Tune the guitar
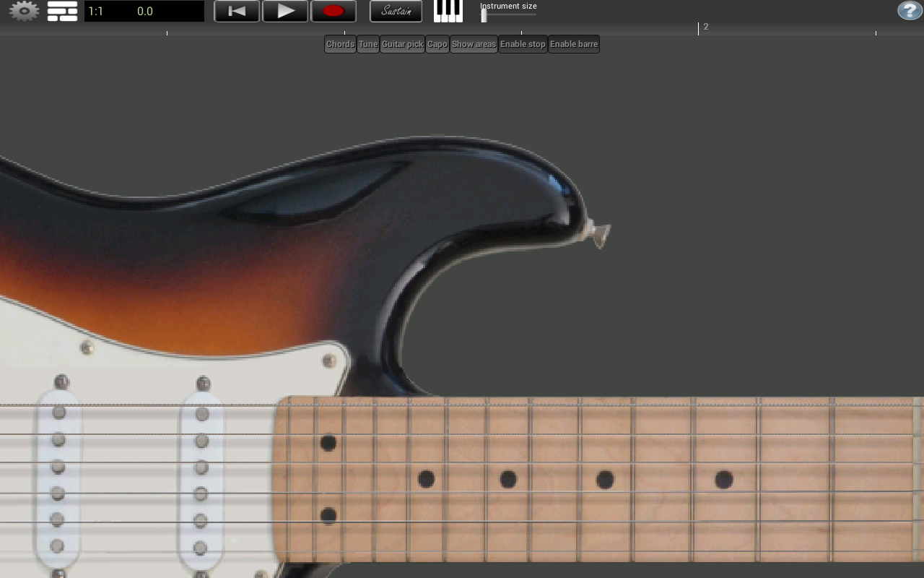 pos(367,44)
